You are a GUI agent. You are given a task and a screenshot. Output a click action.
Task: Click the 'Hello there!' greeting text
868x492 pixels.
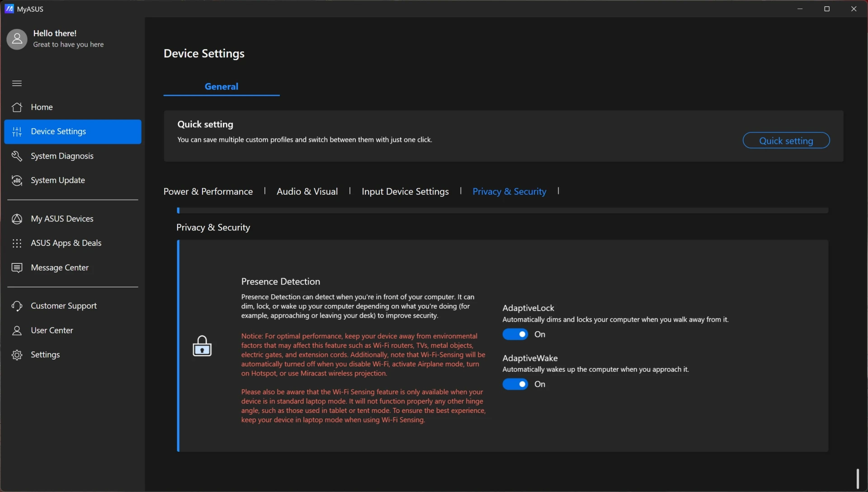[x=55, y=33]
